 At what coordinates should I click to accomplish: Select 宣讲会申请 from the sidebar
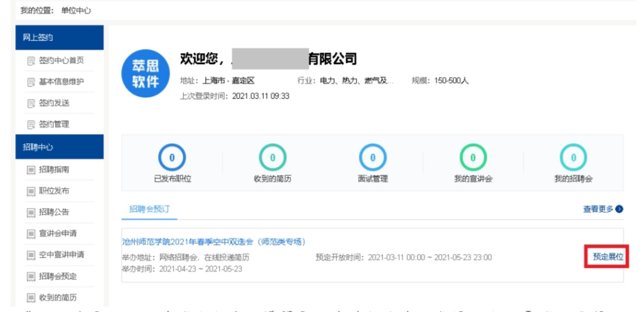(57, 233)
